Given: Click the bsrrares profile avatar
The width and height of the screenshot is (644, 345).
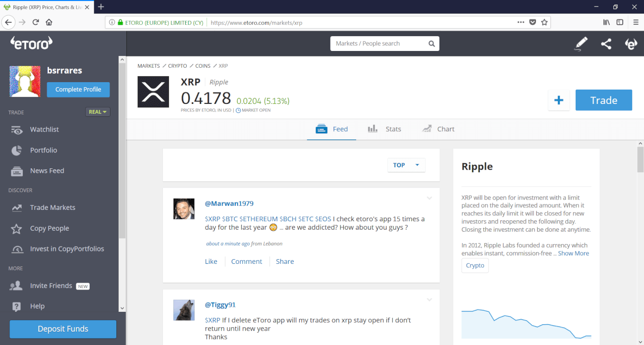Looking at the screenshot, I should click(25, 81).
